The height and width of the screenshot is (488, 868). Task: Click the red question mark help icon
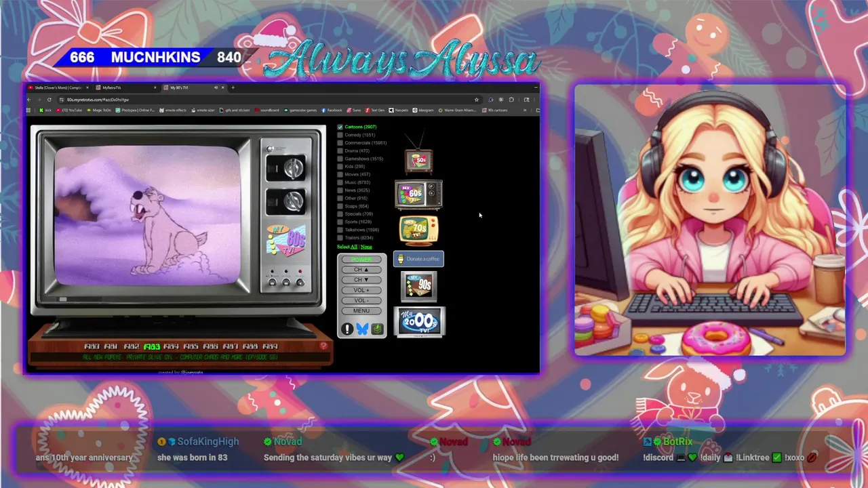[x=323, y=346]
